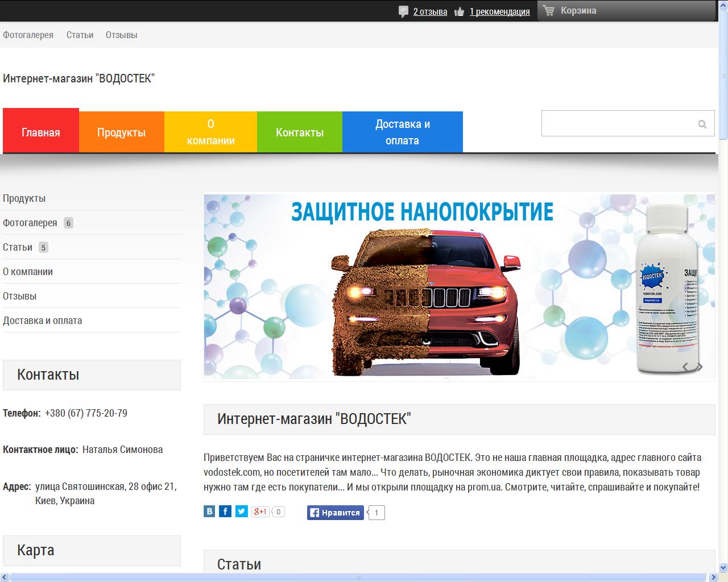Click the Статьи count badge 5

coord(43,248)
